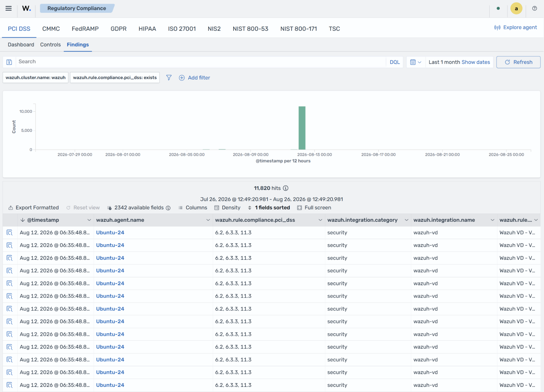
Task: Click Add filter
Action: [x=194, y=78]
